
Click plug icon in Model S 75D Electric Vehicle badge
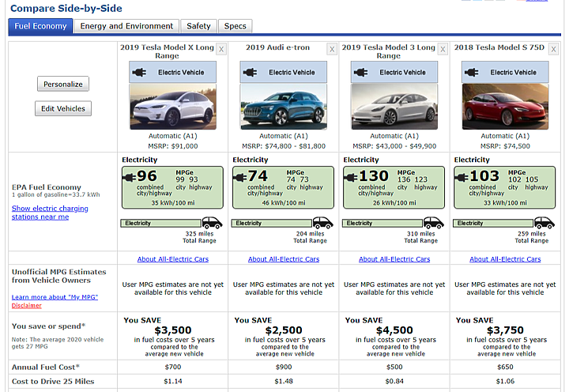tap(471, 73)
